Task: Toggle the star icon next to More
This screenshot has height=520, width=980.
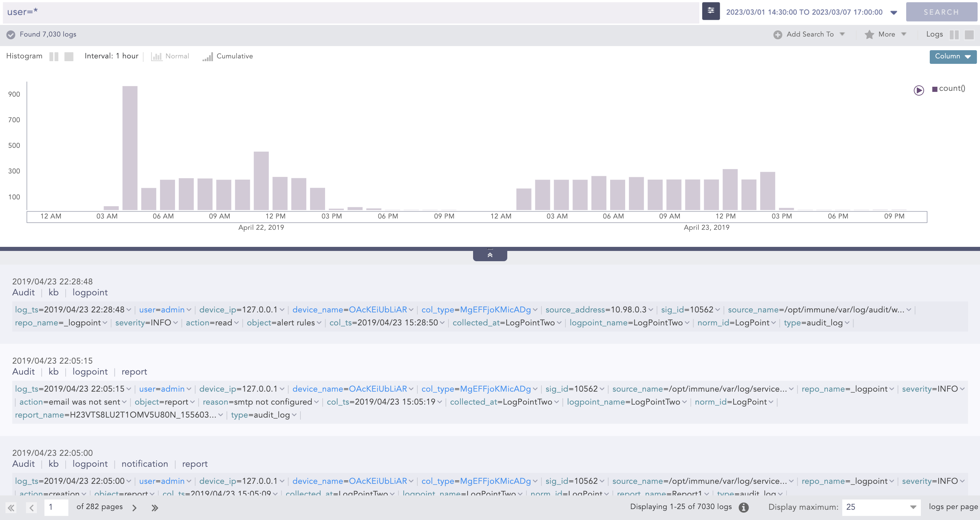Action: click(869, 34)
